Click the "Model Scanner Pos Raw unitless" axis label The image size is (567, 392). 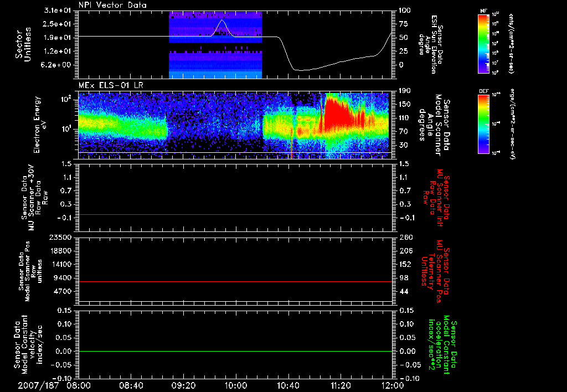(30, 271)
